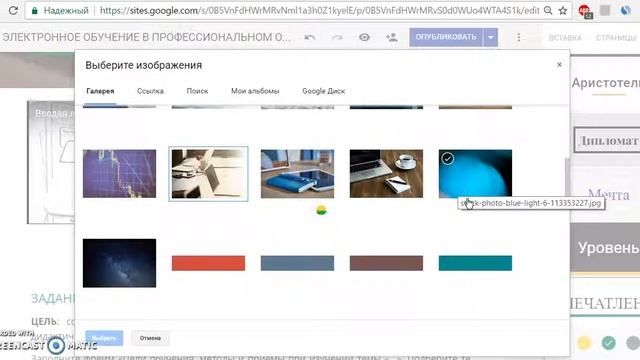This screenshot has height=360, width=640.
Task: Switch to the Ссылка tab
Action: 150,91
